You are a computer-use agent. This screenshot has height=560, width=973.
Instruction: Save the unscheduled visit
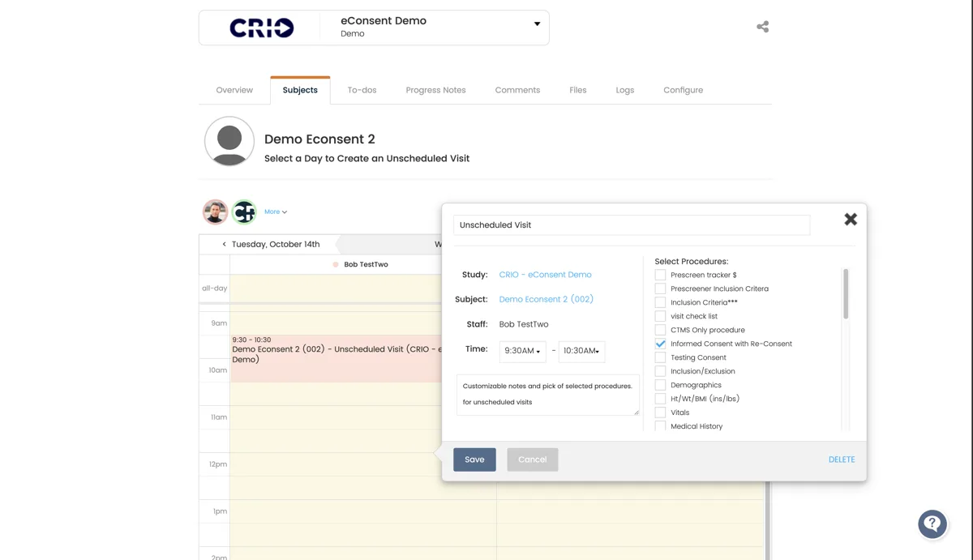pyautogui.click(x=474, y=459)
